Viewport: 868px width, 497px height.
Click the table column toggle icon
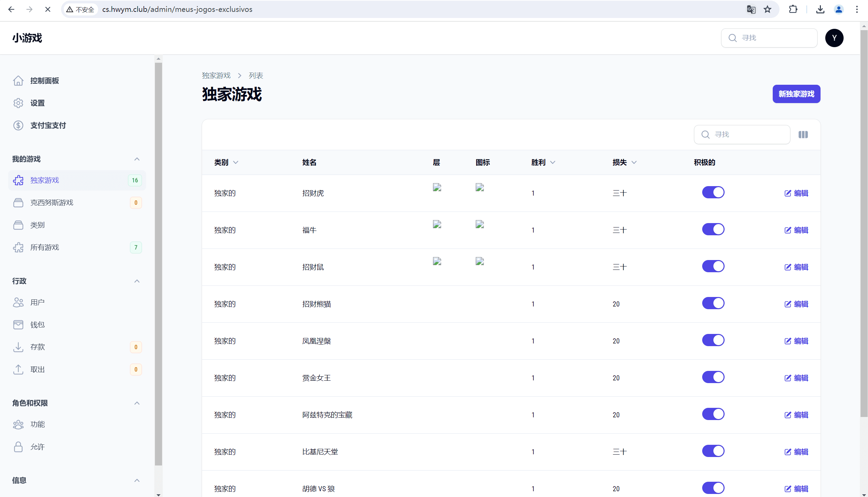point(803,135)
